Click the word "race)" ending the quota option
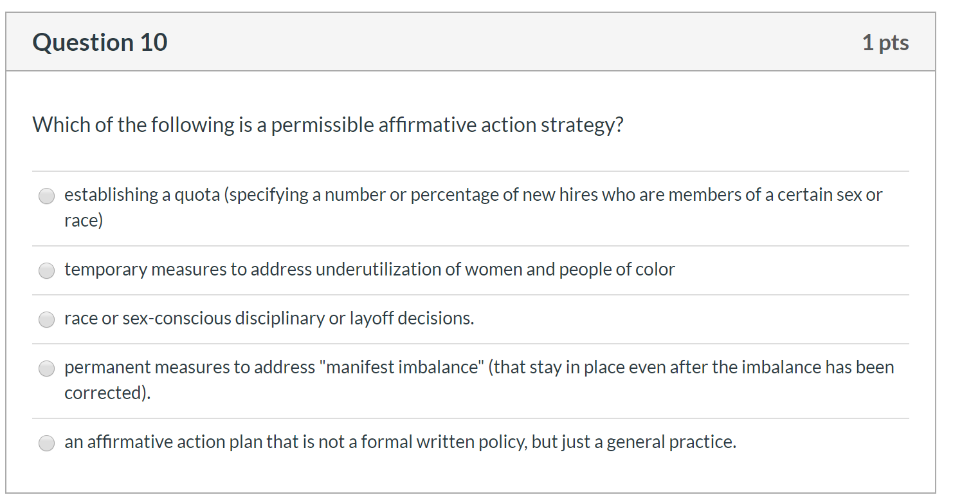The image size is (980, 504). (84, 221)
